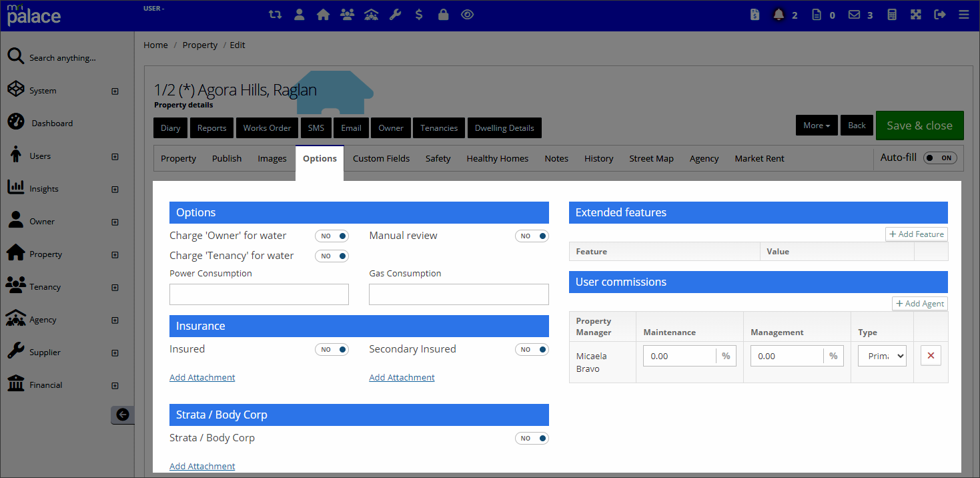
Task: Click the dollar sign icon in top bar
Action: (x=419, y=15)
